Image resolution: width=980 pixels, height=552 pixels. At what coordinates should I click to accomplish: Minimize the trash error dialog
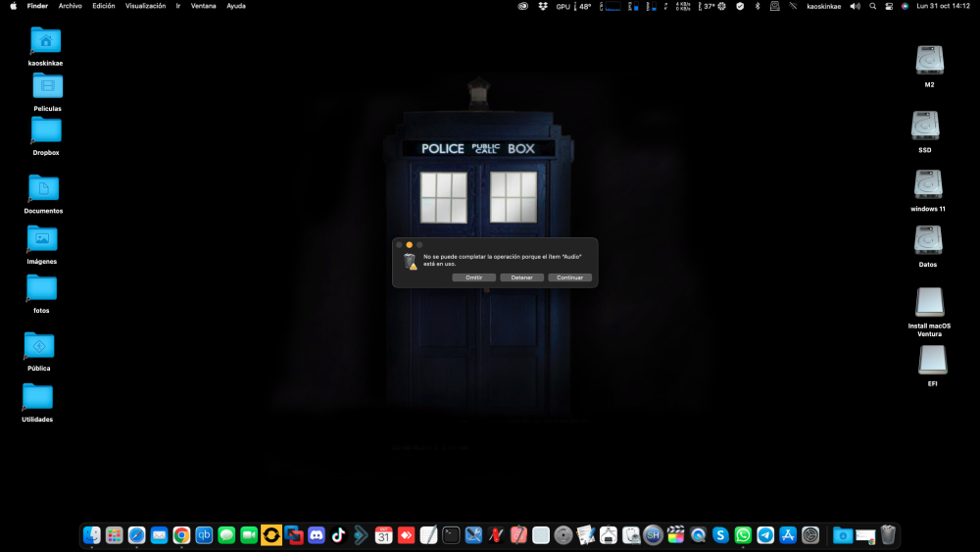[410, 245]
